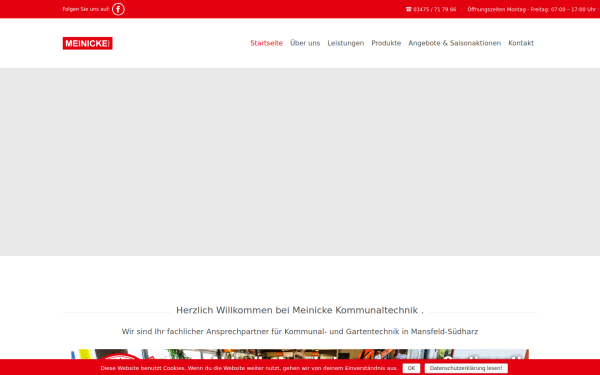Click the 'Wir sind Ihr fachlicher Ansprechpartner' text

300,331
